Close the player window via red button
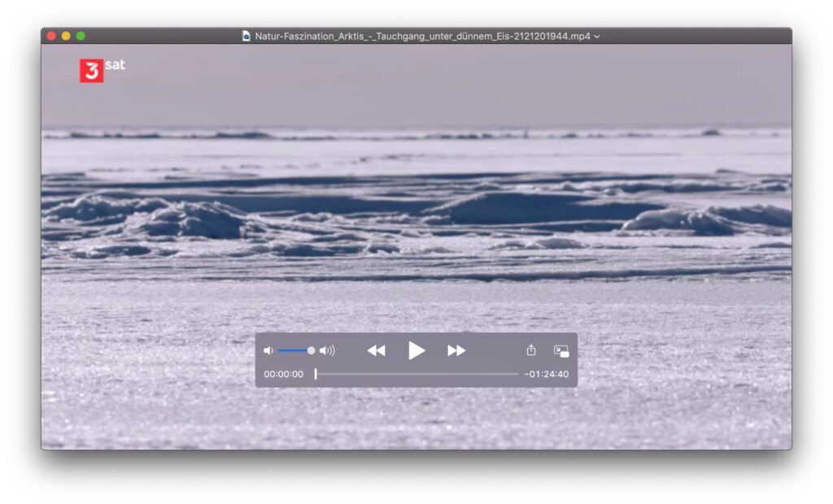Image resolution: width=833 pixels, height=504 pixels. [51, 36]
